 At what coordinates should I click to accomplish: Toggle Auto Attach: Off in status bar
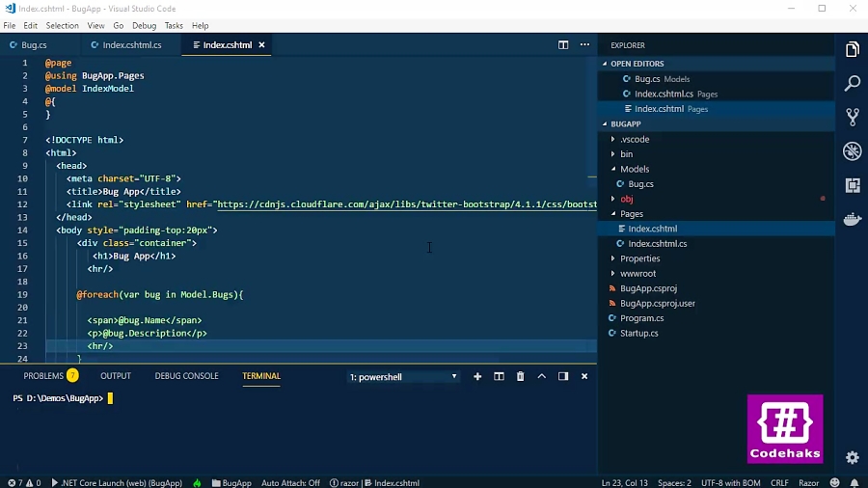pyautogui.click(x=290, y=482)
